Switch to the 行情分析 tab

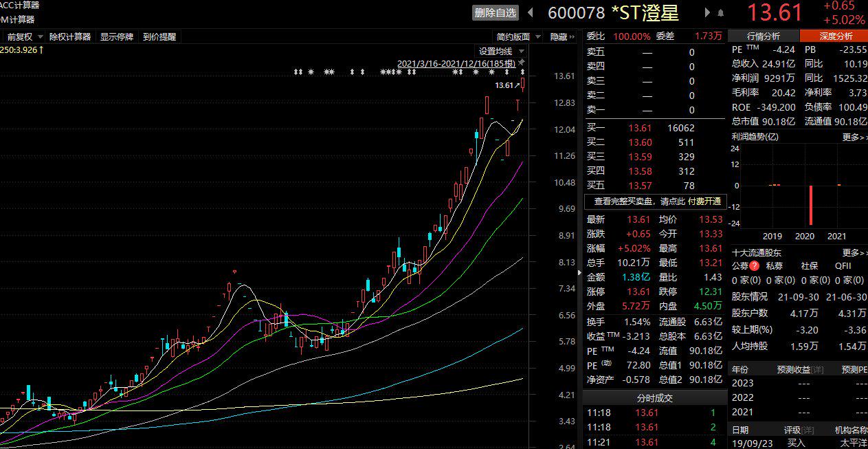point(763,36)
